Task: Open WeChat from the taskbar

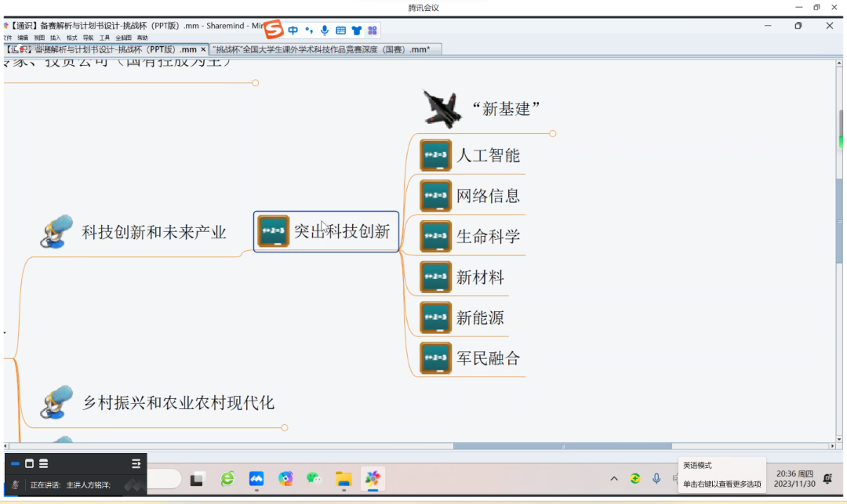Action: pos(314,478)
